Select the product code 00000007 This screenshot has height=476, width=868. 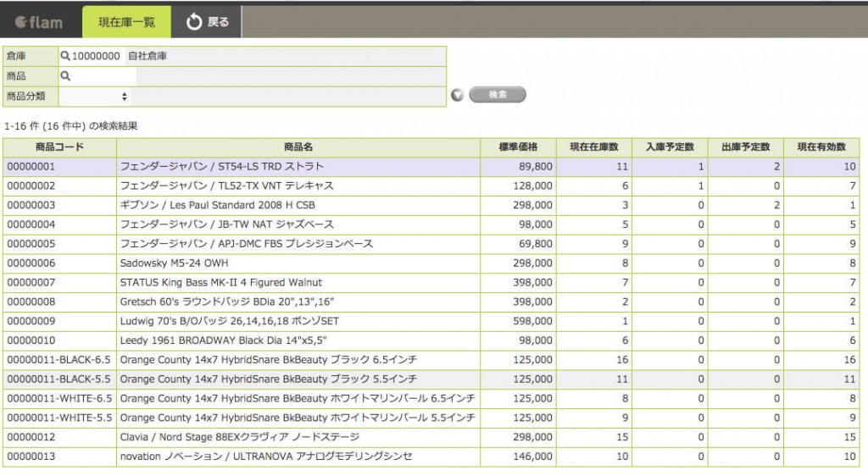(31, 283)
